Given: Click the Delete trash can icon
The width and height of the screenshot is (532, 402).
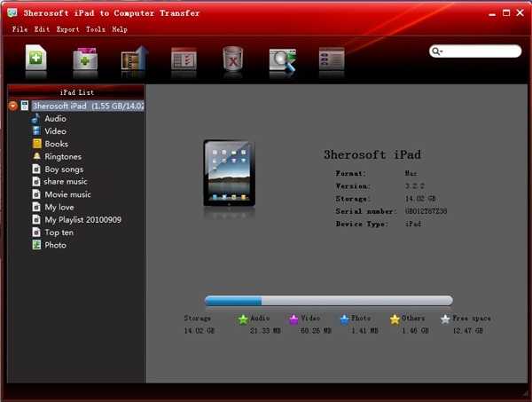Looking at the screenshot, I should [x=232, y=59].
